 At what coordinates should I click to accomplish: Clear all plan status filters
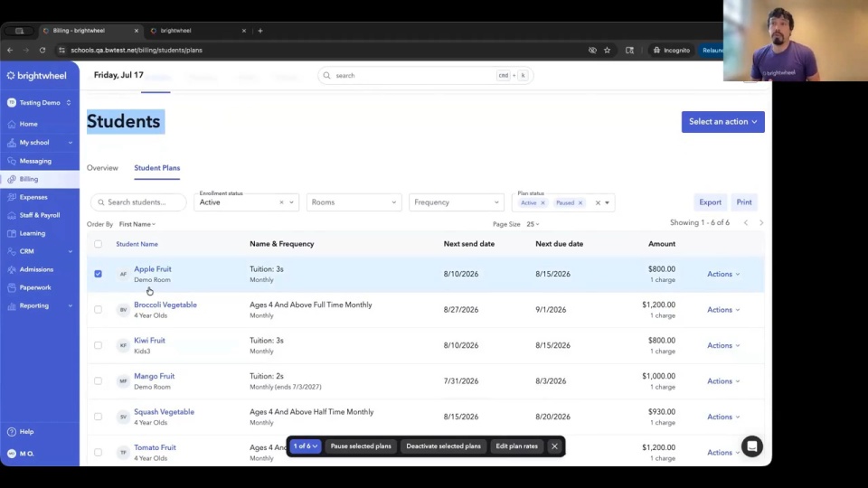click(598, 203)
